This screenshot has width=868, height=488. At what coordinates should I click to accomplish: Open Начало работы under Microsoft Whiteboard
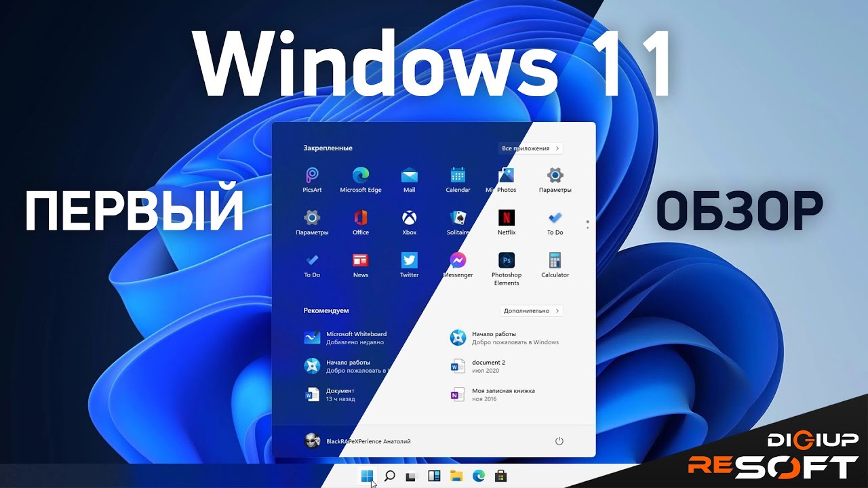pos(346,366)
